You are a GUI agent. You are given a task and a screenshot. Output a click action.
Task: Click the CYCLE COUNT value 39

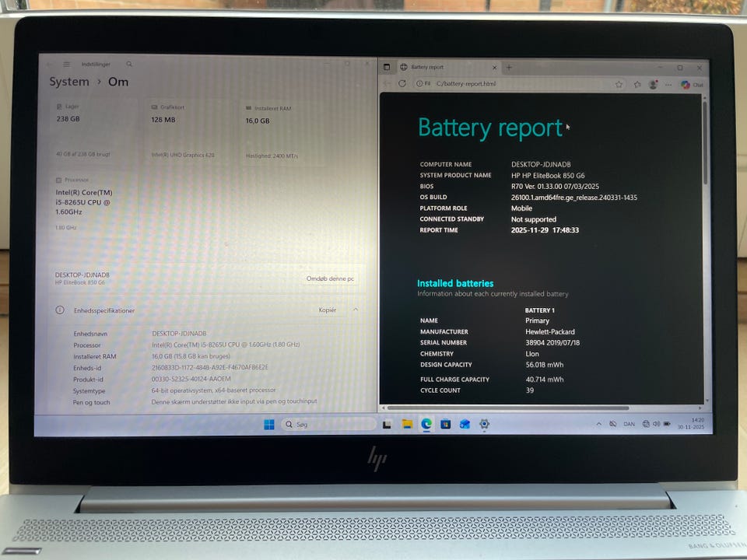[x=530, y=390]
